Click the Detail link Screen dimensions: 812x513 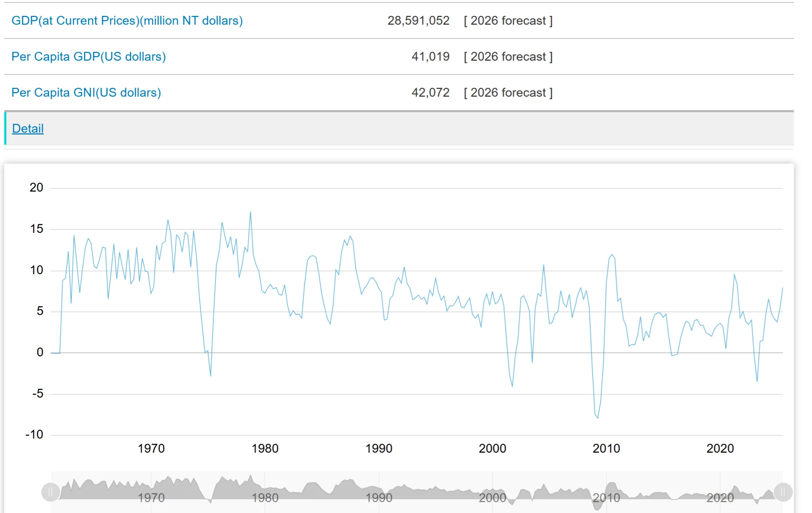pos(28,129)
